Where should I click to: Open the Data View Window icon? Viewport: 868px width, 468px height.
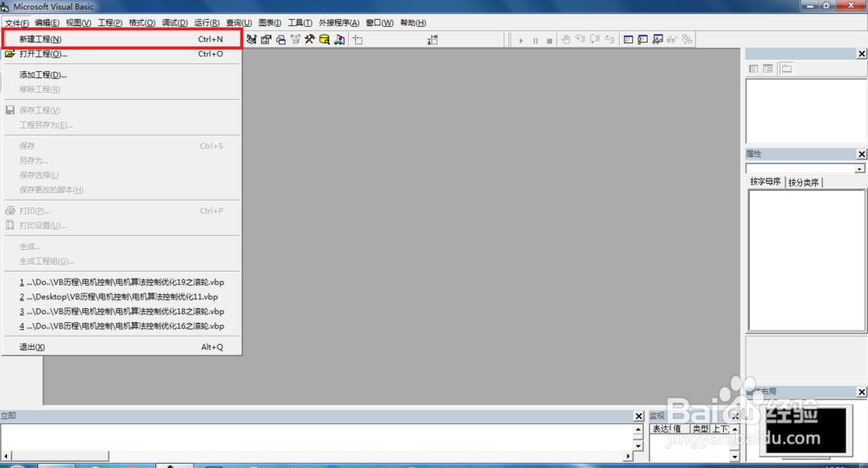[x=325, y=39]
